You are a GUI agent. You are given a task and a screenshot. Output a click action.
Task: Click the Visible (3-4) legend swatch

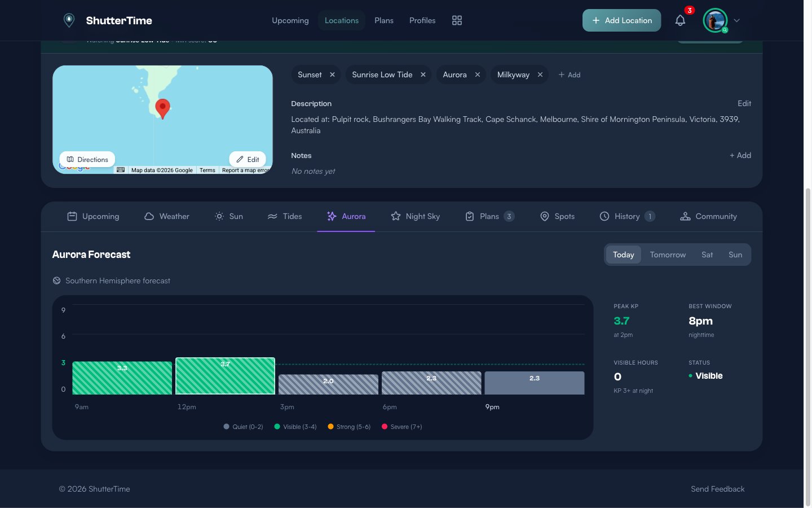[x=277, y=427]
